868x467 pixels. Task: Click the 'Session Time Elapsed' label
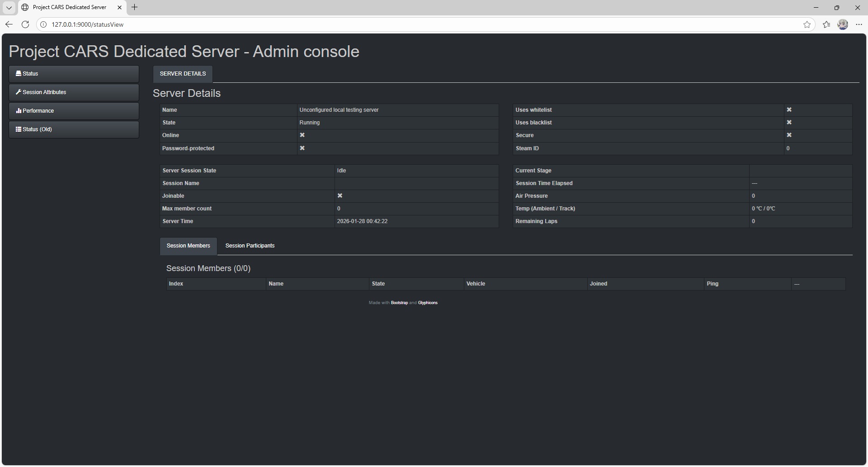click(x=544, y=183)
